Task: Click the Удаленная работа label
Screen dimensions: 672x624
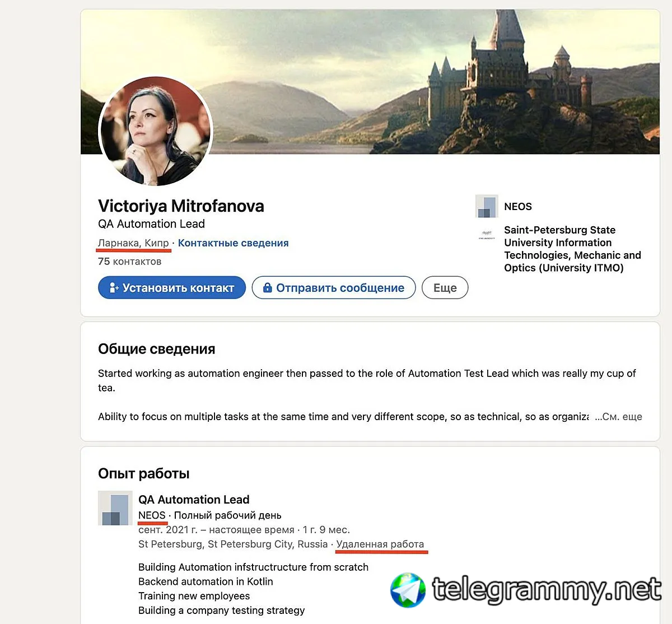Action: [x=380, y=544]
